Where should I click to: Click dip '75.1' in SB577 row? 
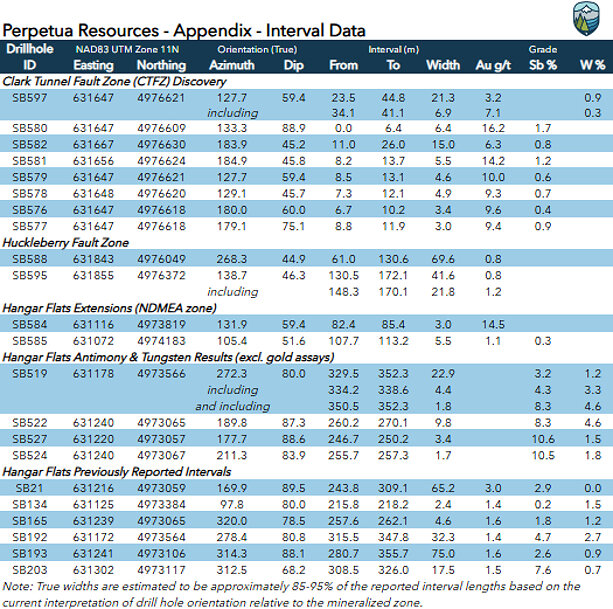coord(294,226)
